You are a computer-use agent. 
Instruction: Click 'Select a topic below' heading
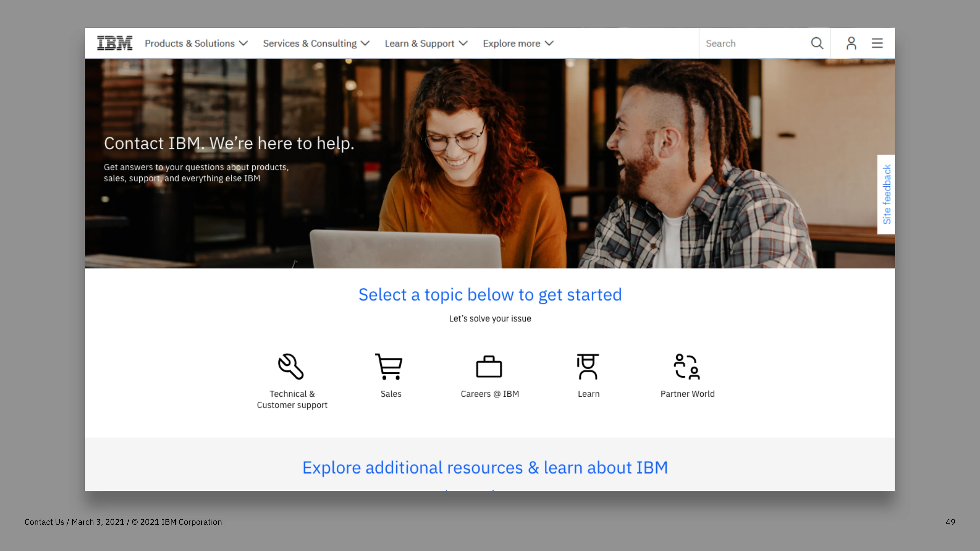(490, 295)
